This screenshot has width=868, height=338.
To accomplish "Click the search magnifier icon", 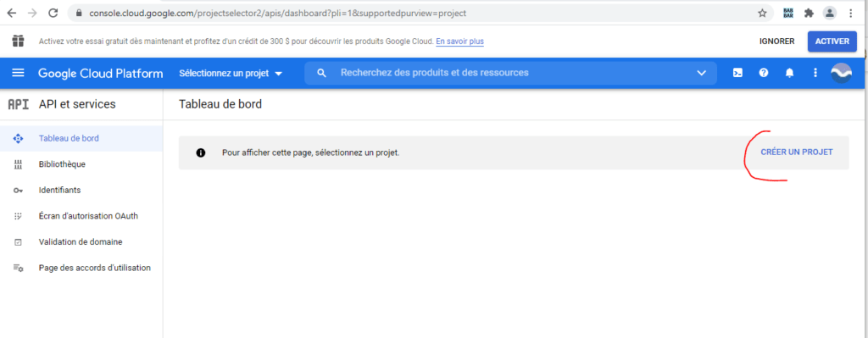I will (x=321, y=73).
